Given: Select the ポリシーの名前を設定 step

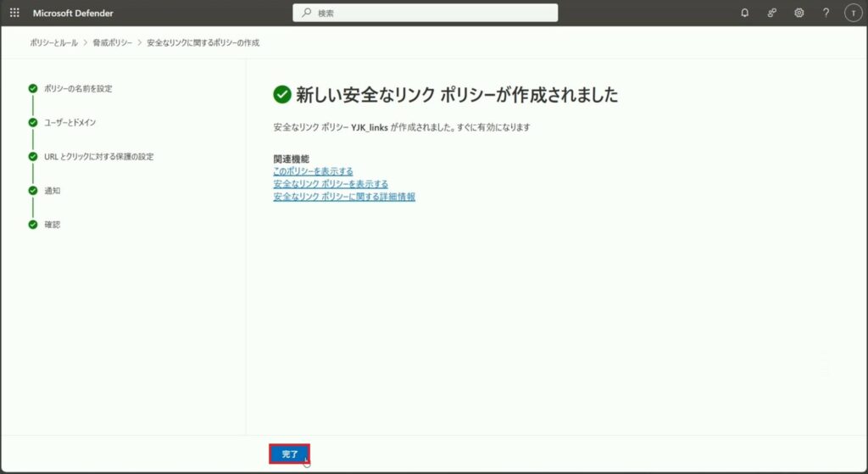Looking at the screenshot, I should [x=78, y=88].
